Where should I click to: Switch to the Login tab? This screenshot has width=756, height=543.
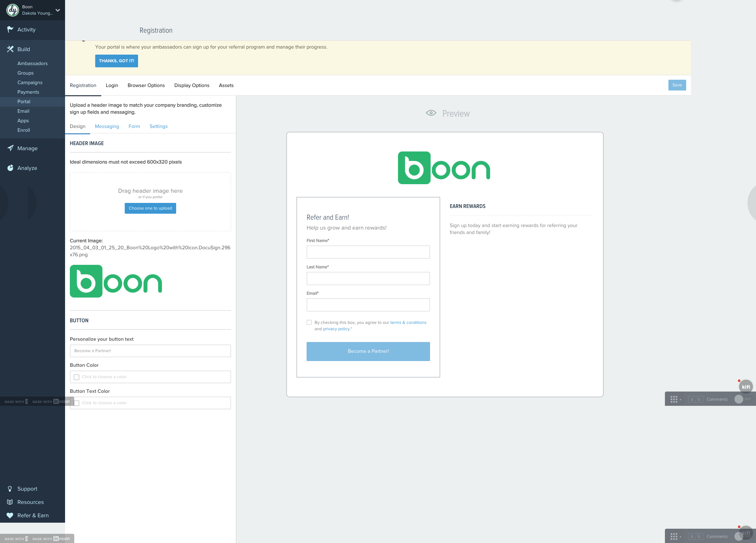112,85
